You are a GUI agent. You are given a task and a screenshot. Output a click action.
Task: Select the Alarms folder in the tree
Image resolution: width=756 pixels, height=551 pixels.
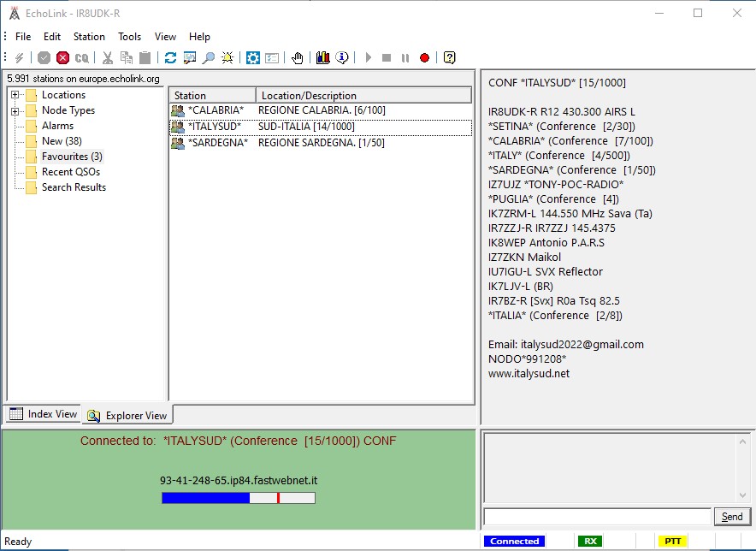57,126
